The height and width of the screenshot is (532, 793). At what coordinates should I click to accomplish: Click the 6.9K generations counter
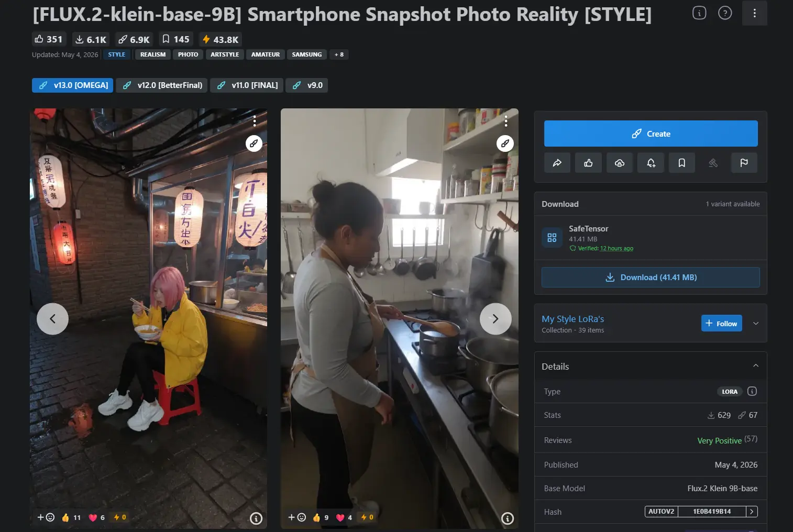(134, 39)
